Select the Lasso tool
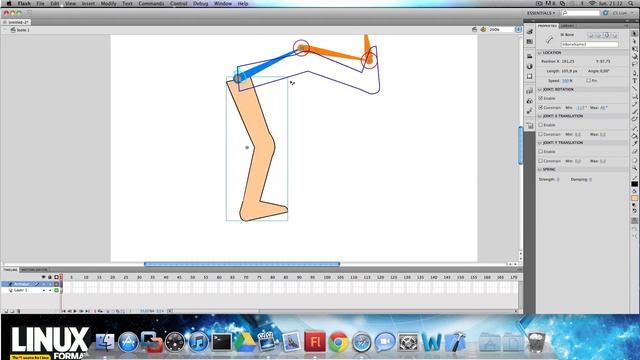The width and height of the screenshot is (640, 360). tap(634, 64)
